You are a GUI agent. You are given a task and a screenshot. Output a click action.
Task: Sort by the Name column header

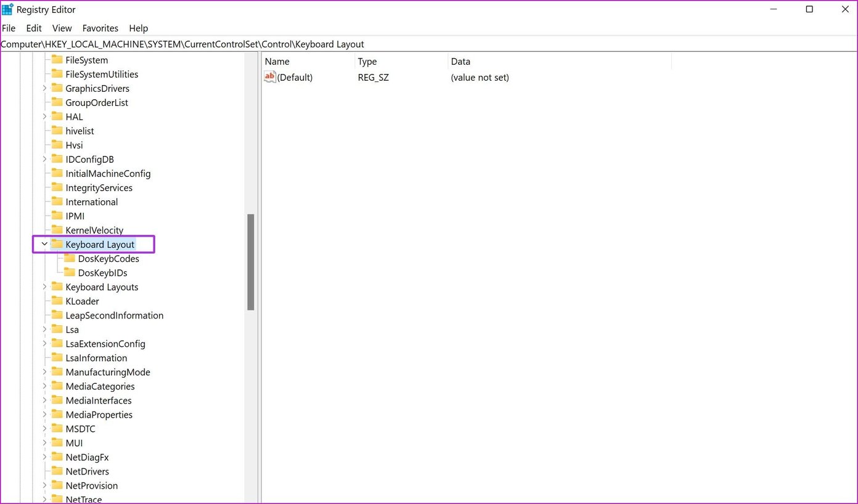308,62
